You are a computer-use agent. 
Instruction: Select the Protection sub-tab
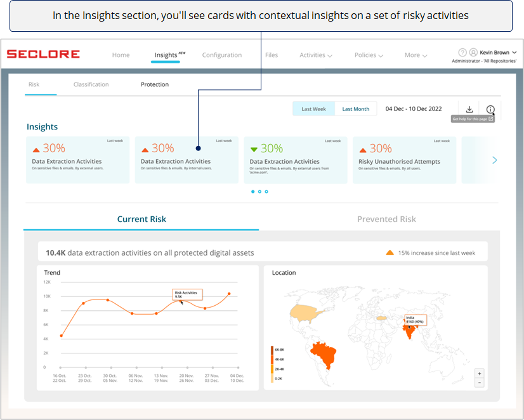(155, 84)
